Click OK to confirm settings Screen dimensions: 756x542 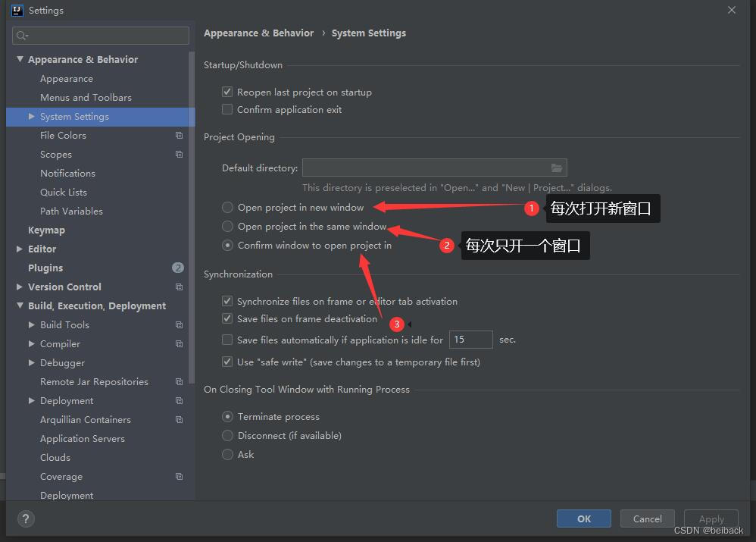[x=584, y=519]
